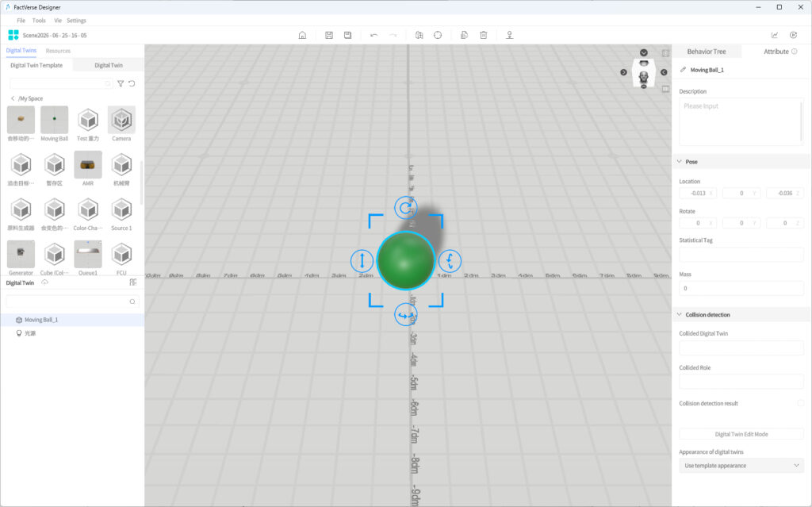Image resolution: width=812 pixels, height=507 pixels.
Task: Click the edit pencil next to Moving Ball_1 name
Action: click(683, 70)
